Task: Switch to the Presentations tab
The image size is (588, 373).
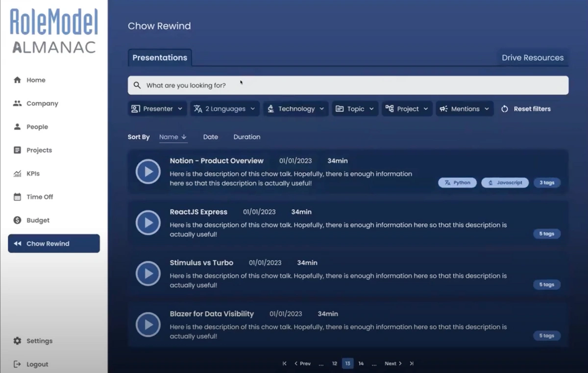Action: point(160,57)
